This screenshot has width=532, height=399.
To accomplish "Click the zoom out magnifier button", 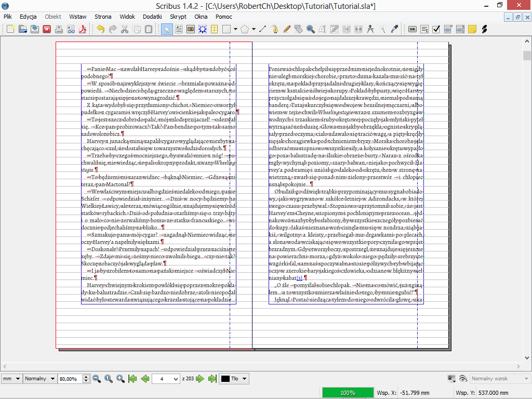I will (97, 379).
